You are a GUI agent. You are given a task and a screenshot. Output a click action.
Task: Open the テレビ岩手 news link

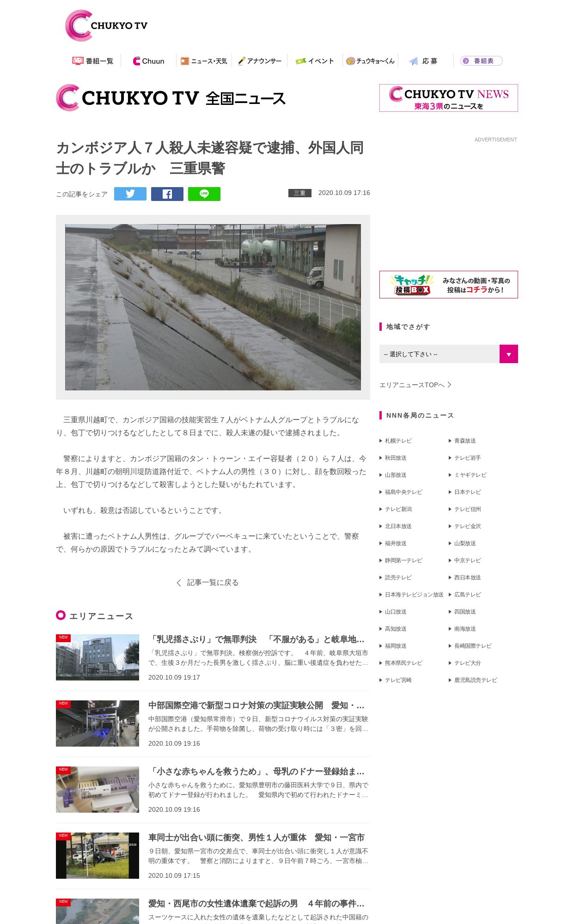[x=465, y=458]
